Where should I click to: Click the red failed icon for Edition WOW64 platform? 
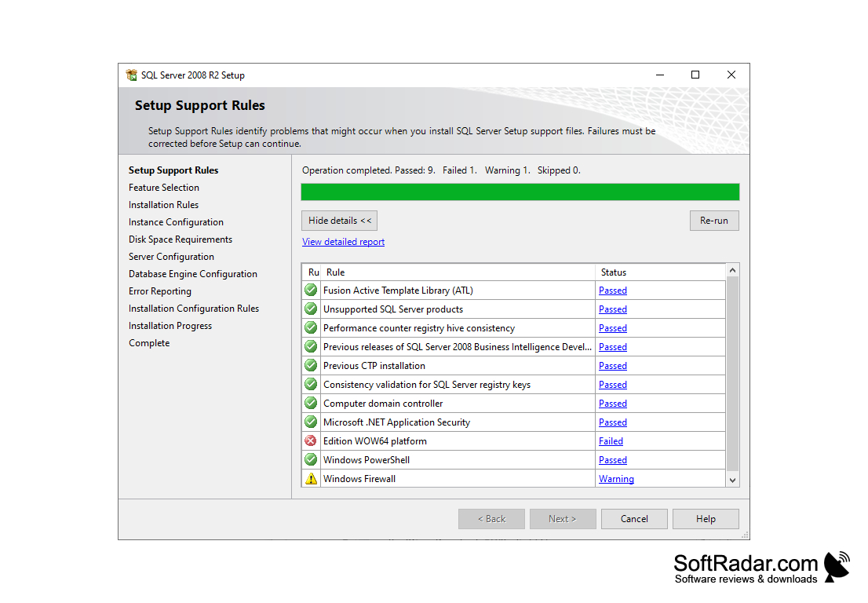coord(311,440)
